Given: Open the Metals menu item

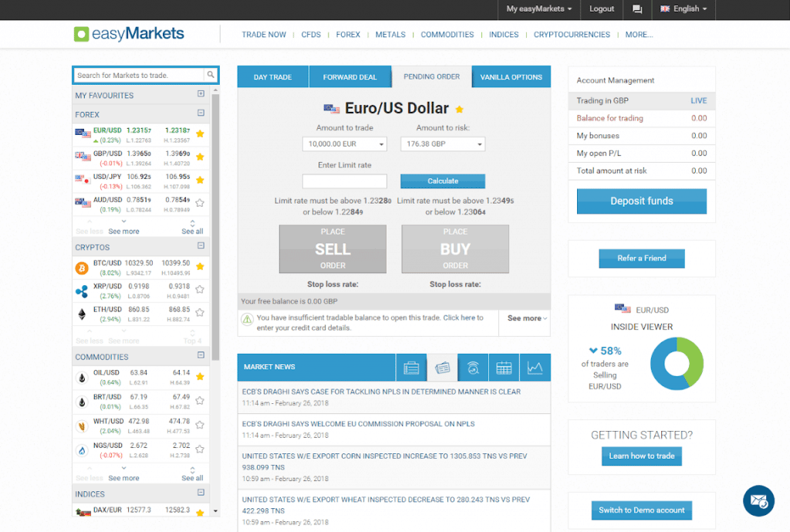Looking at the screenshot, I should click(x=390, y=35).
